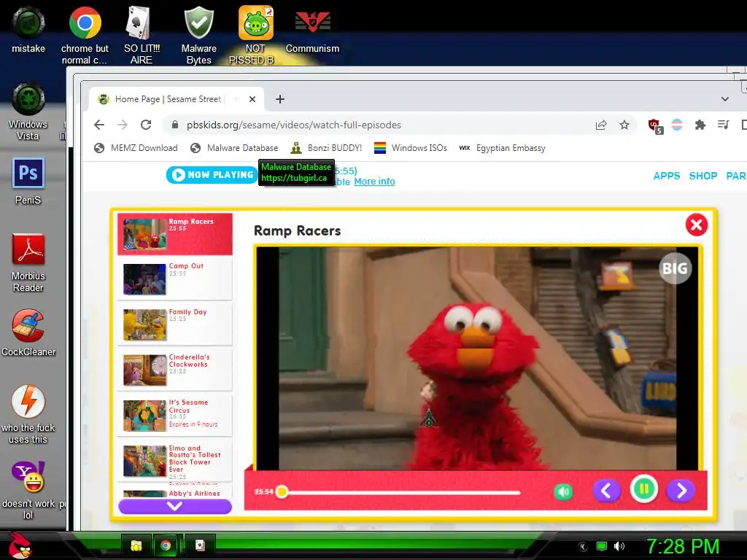Pause the video with the green button
Viewport: 747px width, 560px height.
coord(644,489)
